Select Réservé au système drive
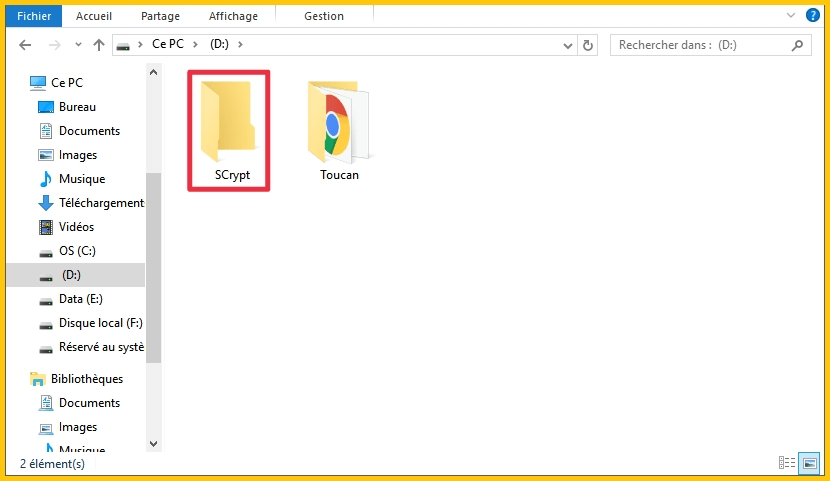This screenshot has width=830, height=481. coord(102,347)
